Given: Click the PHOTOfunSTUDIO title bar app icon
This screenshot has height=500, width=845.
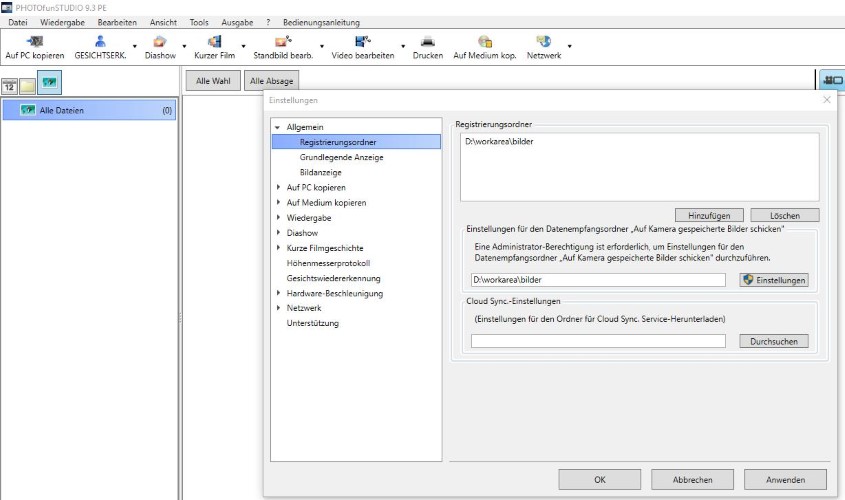Looking at the screenshot, I should point(6,8).
